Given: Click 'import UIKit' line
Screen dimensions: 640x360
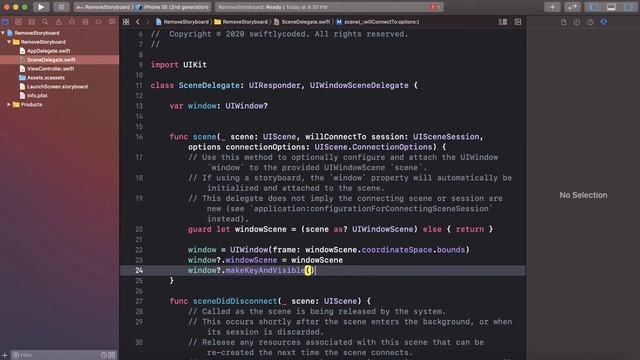Looking at the screenshot, I should (178, 65).
